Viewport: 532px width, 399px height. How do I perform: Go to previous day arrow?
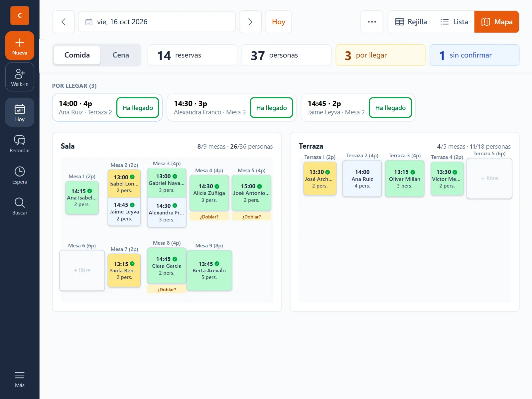(x=63, y=22)
